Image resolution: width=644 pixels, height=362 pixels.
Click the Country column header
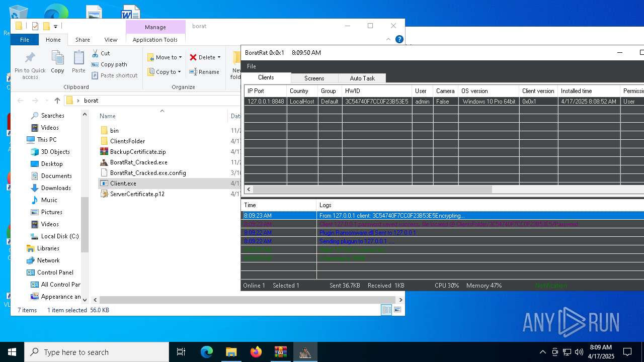coord(302,91)
